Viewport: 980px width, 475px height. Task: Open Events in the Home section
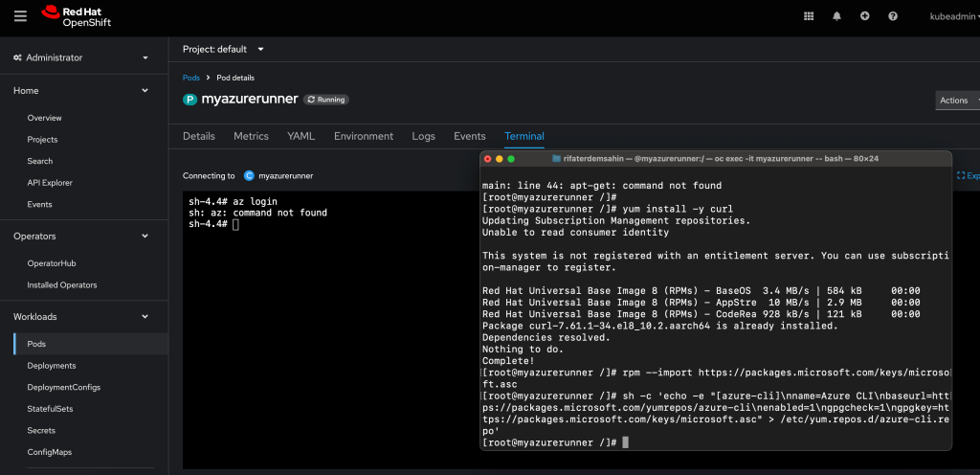39,204
